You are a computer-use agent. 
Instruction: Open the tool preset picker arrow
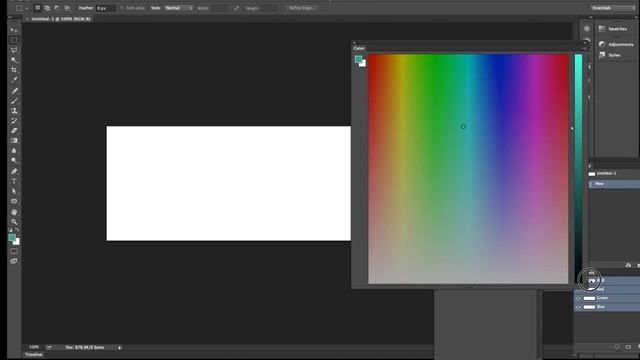click(x=27, y=8)
